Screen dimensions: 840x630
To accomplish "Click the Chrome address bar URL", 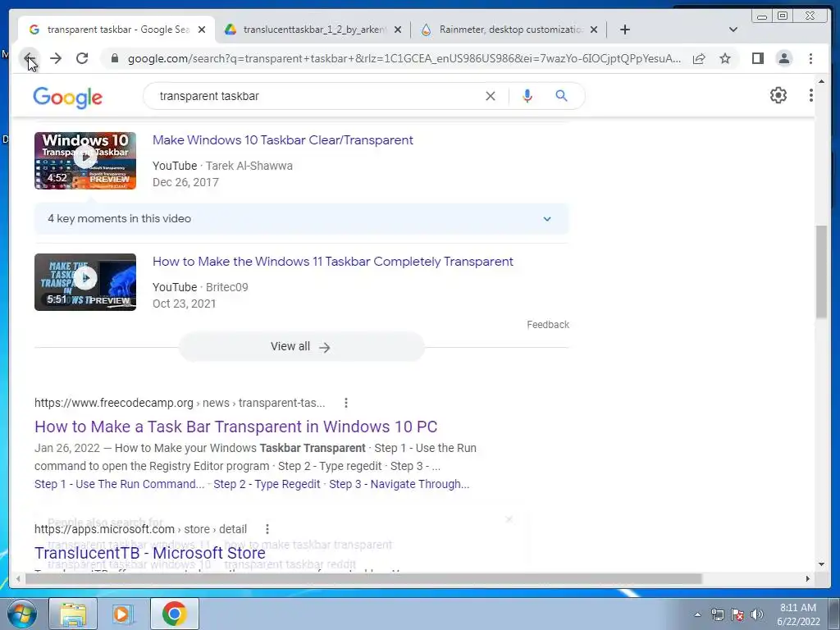I will (404, 58).
